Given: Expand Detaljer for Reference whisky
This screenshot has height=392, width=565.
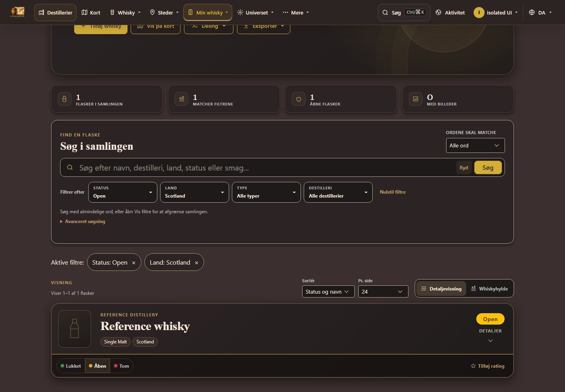Looking at the screenshot, I should click(x=490, y=336).
